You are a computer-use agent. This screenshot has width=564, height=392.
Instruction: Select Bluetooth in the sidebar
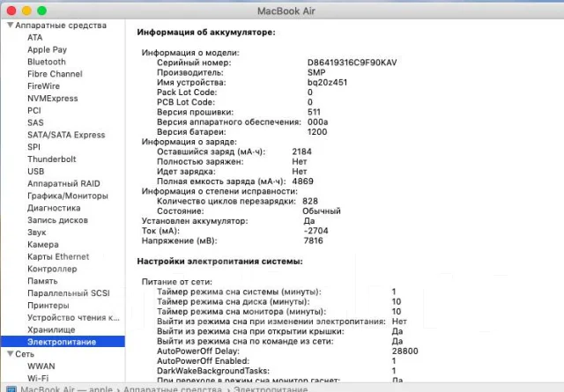point(47,62)
